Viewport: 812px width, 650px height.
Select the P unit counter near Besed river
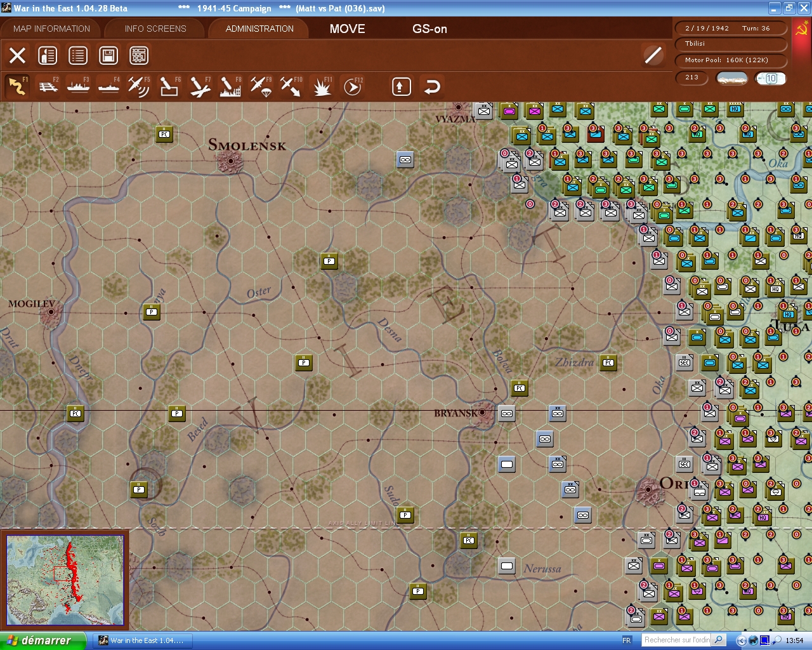click(x=177, y=413)
